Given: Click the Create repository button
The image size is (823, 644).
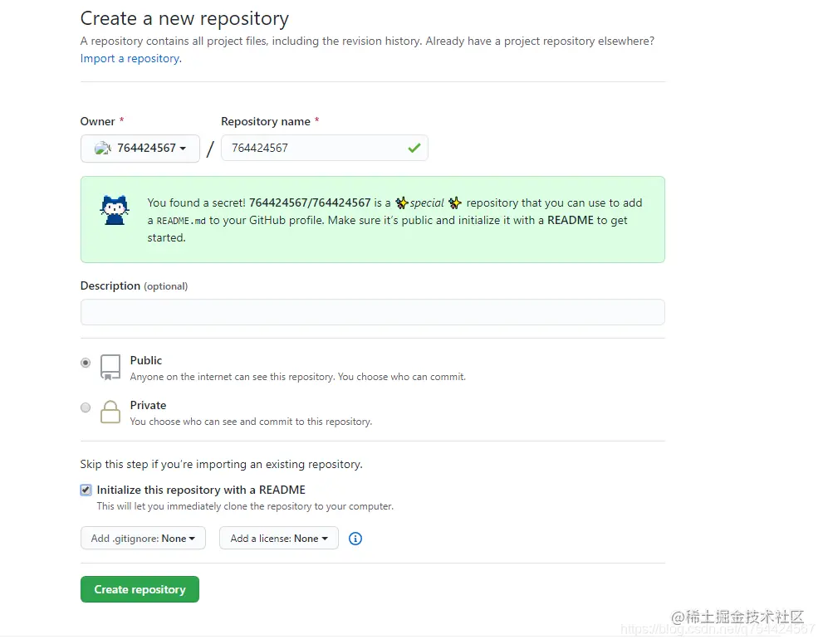Looking at the screenshot, I should 140,589.
